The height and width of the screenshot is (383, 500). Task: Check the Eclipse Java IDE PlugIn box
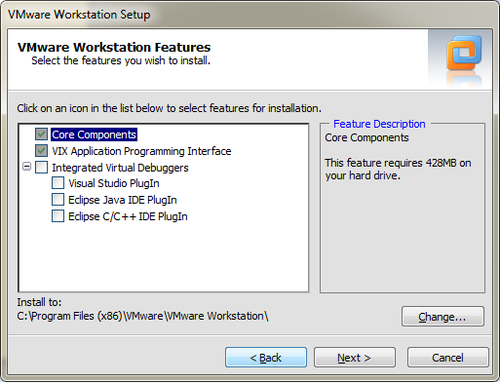tap(58, 200)
